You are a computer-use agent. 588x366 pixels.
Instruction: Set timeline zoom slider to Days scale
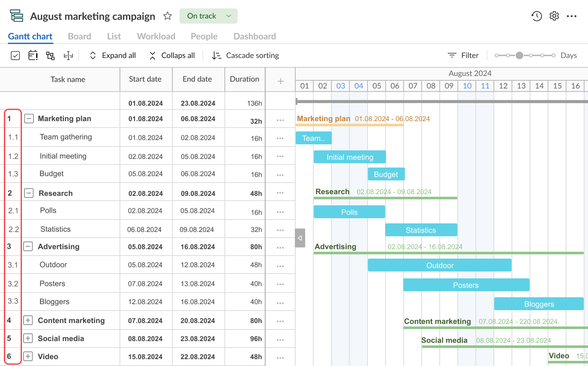[x=520, y=55]
